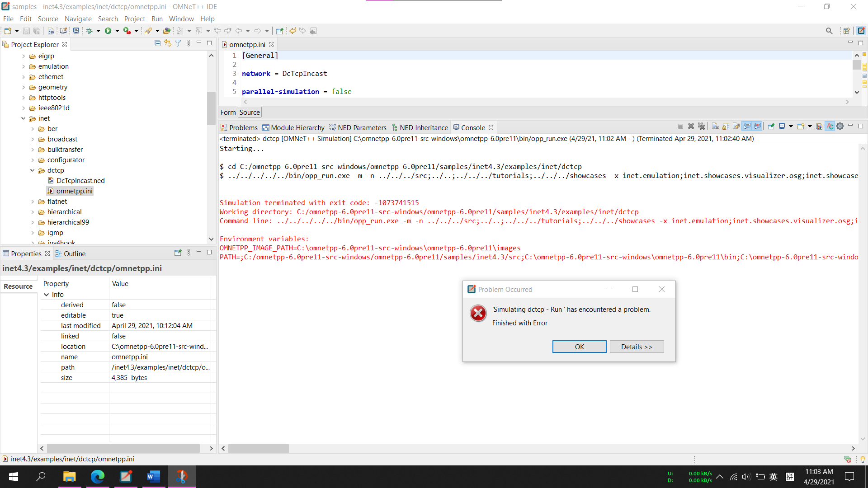Collapse the inet folder in Project Explorer
This screenshot has height=488, width=868.
23,118
